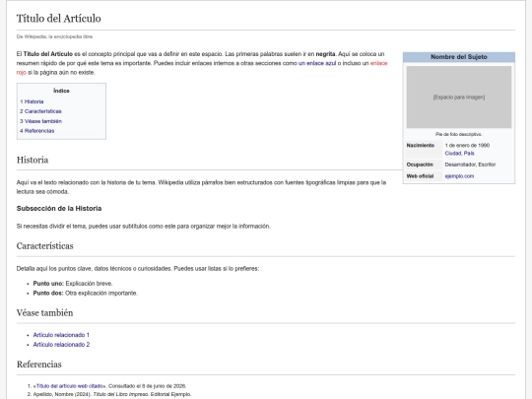Click the 'Referencias' section heading
The width and height of the screenshot is (532, 399).
(39, 365)
